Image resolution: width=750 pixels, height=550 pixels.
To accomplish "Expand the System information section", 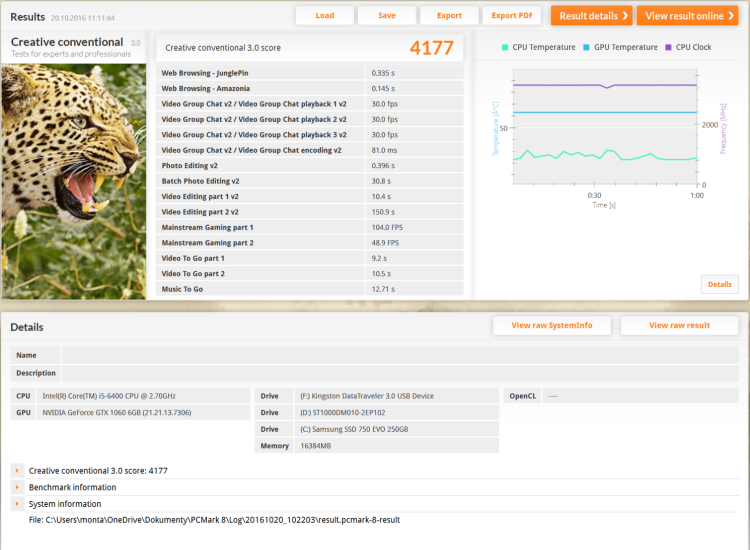I will pos(17,504).
